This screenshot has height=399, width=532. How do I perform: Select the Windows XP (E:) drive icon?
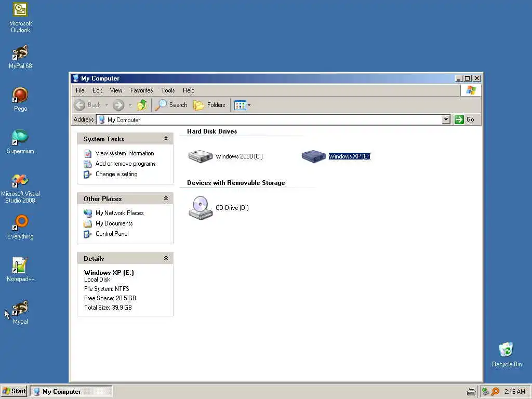pos(313,156)
